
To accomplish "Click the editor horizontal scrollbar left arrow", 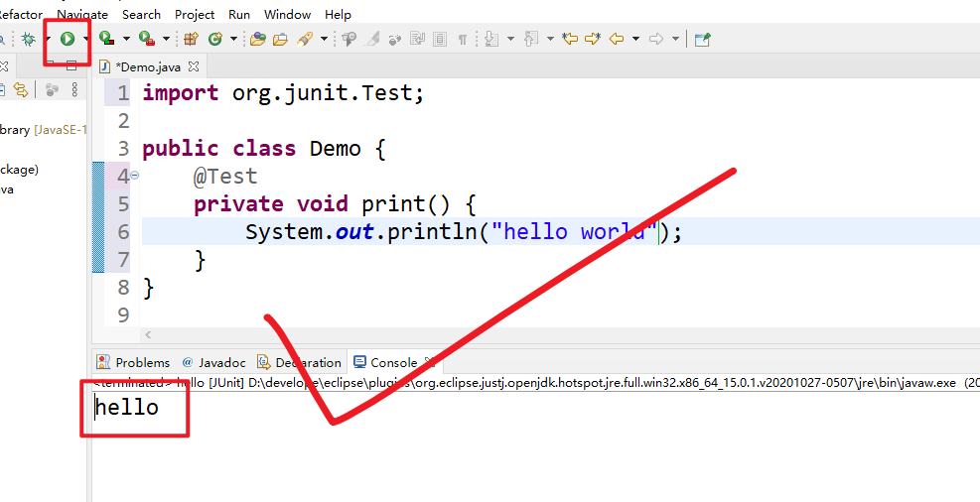I will pos(148,335).
